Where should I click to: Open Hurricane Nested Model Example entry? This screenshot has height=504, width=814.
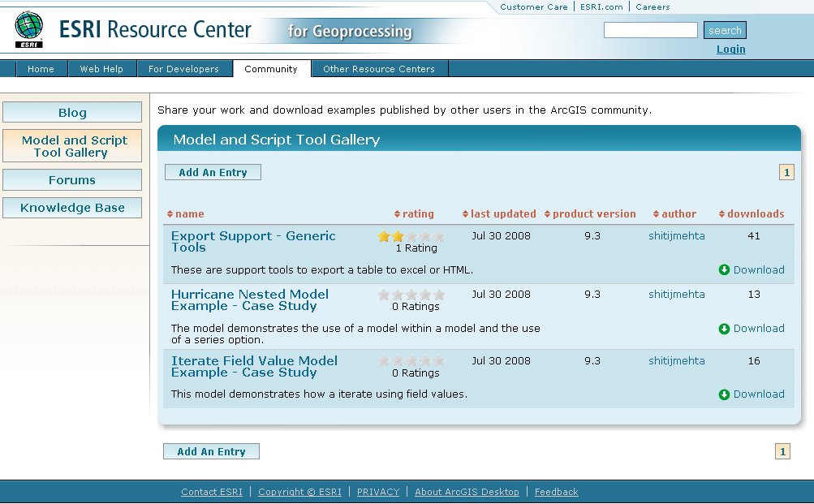pos(250,300)
